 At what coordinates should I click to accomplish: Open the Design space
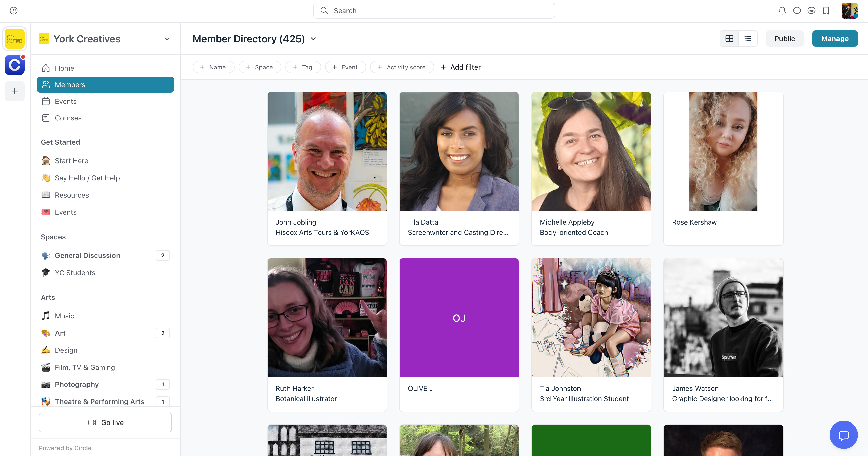tap(105, 350)
